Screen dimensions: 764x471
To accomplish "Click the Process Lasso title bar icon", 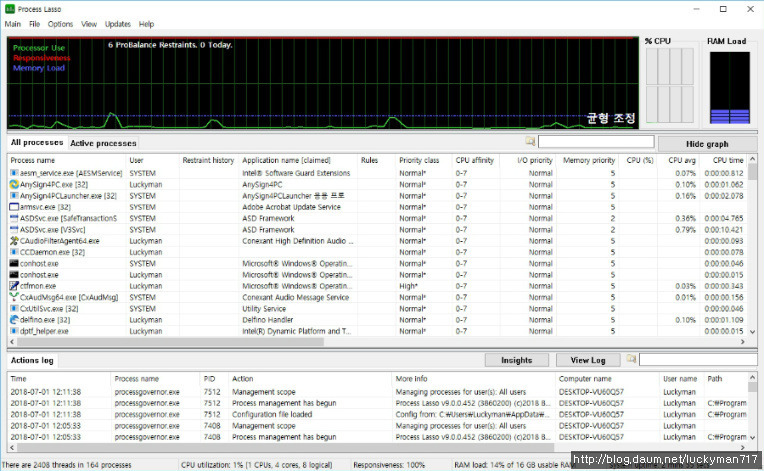I will [9, 9].
